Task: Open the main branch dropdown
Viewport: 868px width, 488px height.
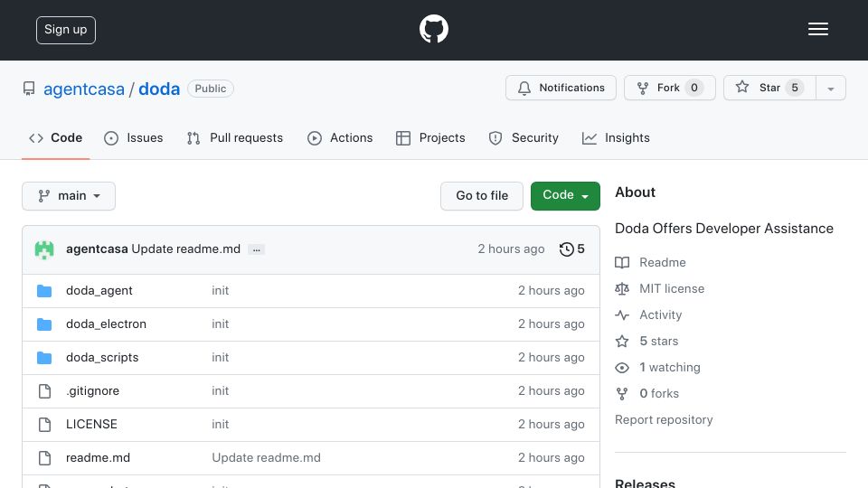Action: 69,196
